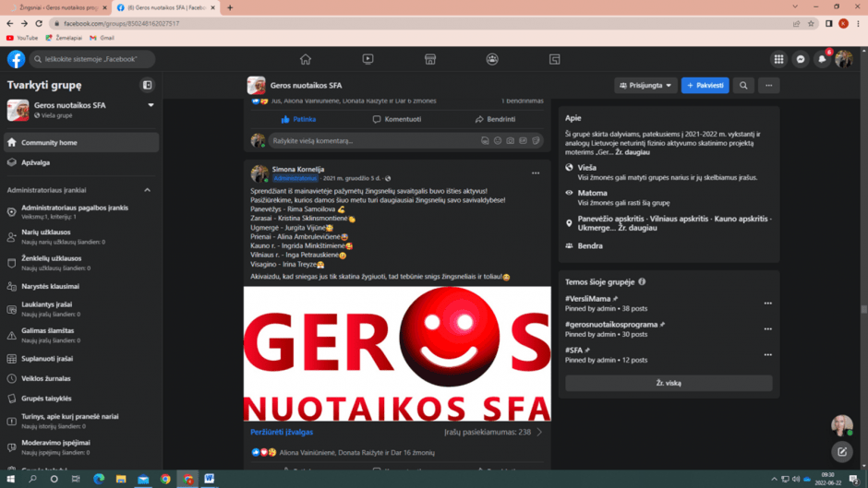Open options for the #VersliMama topic
The height and width of the screenshot is (488, 868).
click(x=767, y=304)
